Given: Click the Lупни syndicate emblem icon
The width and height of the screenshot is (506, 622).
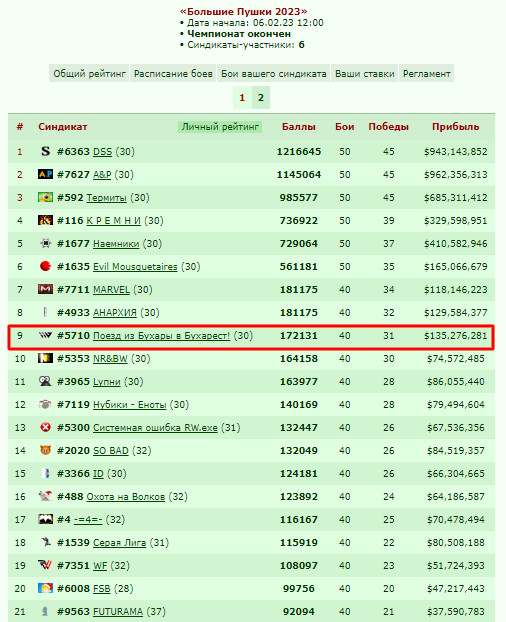Looking at the screenshot, I should 46,381.
